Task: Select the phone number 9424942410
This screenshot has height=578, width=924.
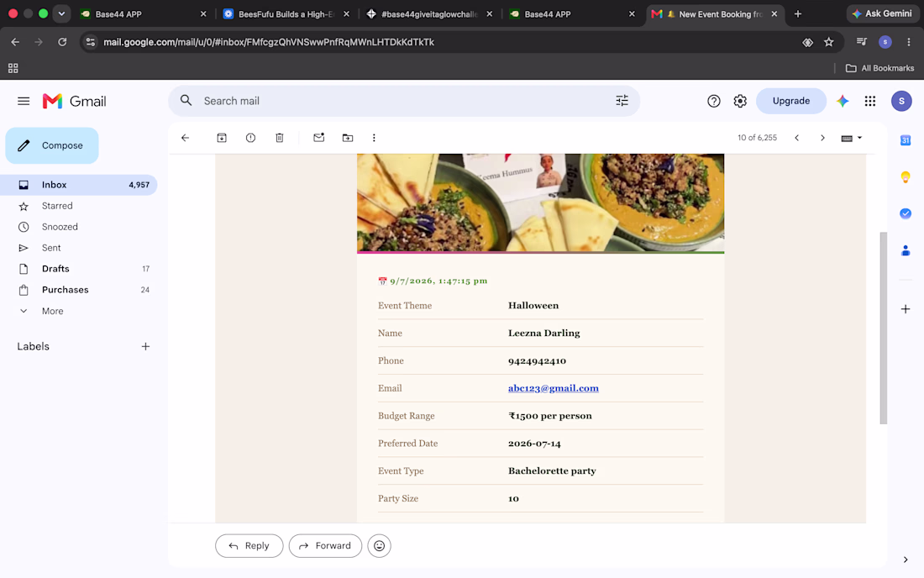Action: pyautogui.click(x=537, y=360)
